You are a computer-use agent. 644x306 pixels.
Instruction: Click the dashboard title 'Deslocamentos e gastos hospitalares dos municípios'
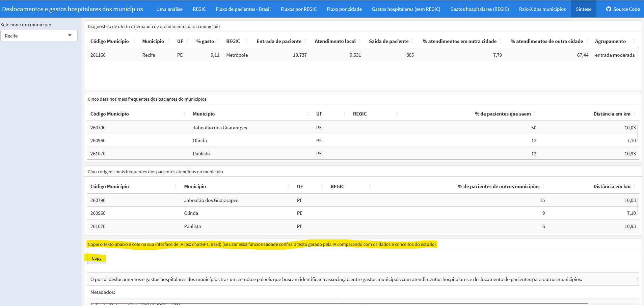point(73,9)
